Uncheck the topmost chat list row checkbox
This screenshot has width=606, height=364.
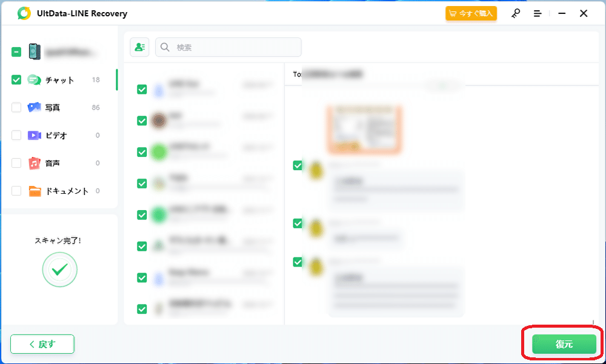click(142, 89)
